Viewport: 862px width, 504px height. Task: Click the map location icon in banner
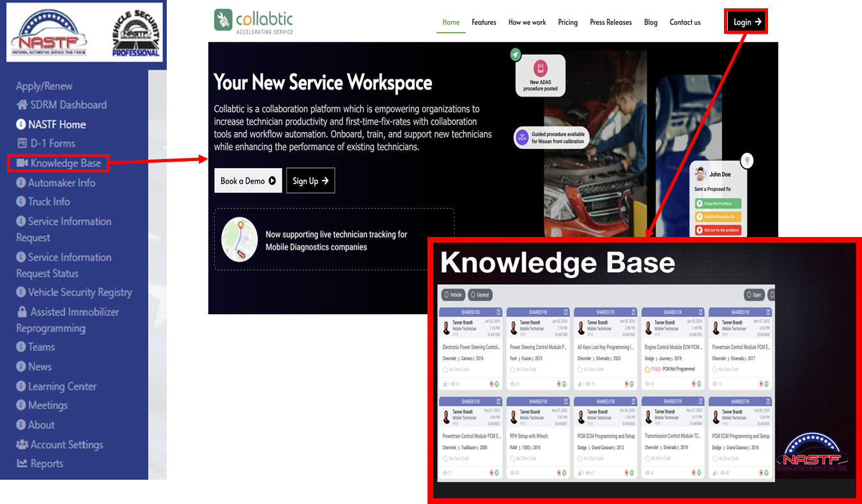pyautogui.click(x=239, y=240)
